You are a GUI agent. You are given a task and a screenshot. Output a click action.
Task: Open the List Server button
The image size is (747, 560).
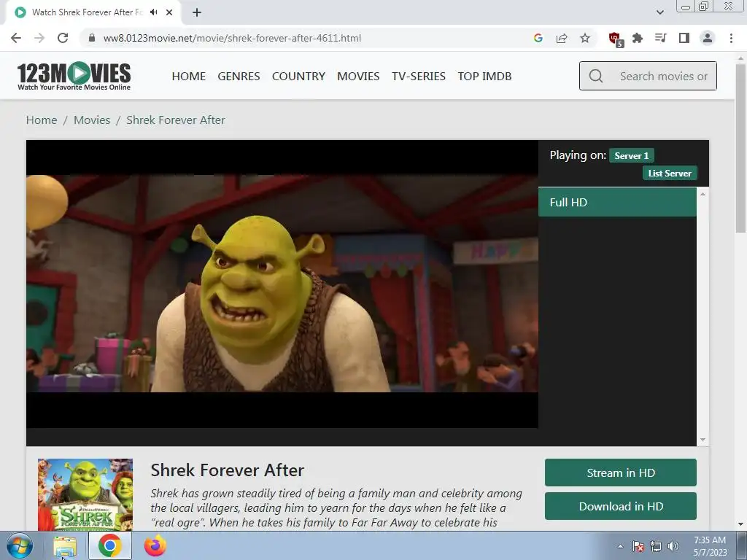click(x=670, y=174)
